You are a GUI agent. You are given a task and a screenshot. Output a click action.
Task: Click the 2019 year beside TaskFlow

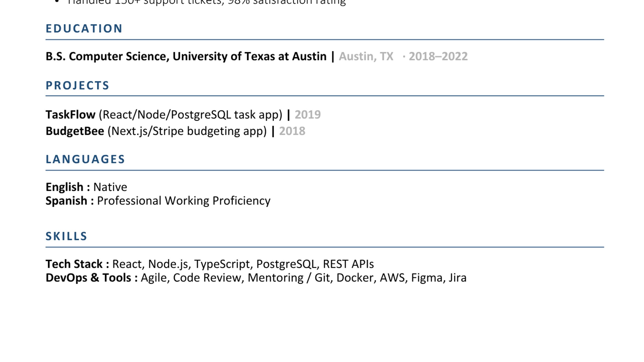(x=308, y=115)
